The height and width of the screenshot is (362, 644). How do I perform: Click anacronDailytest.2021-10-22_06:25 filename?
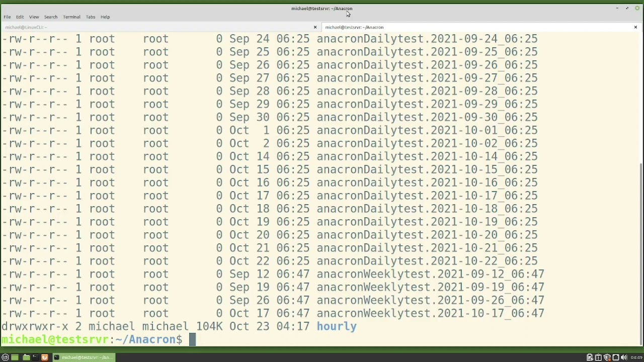(x=427, y=261)
